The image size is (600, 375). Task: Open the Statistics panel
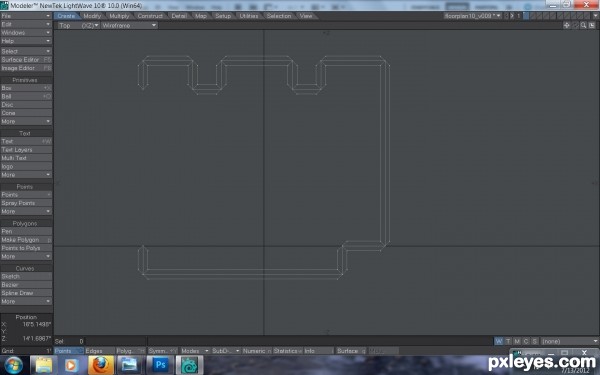click(x=287, y=351)
